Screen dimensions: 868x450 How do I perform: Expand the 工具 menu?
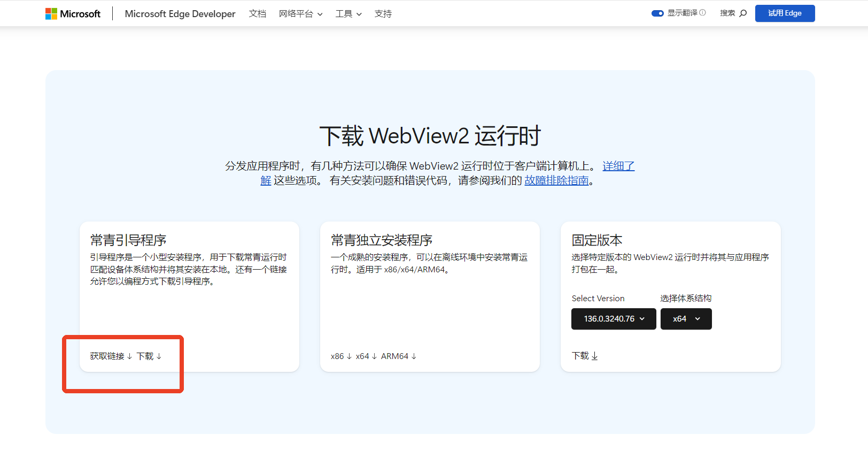[348, 14]
